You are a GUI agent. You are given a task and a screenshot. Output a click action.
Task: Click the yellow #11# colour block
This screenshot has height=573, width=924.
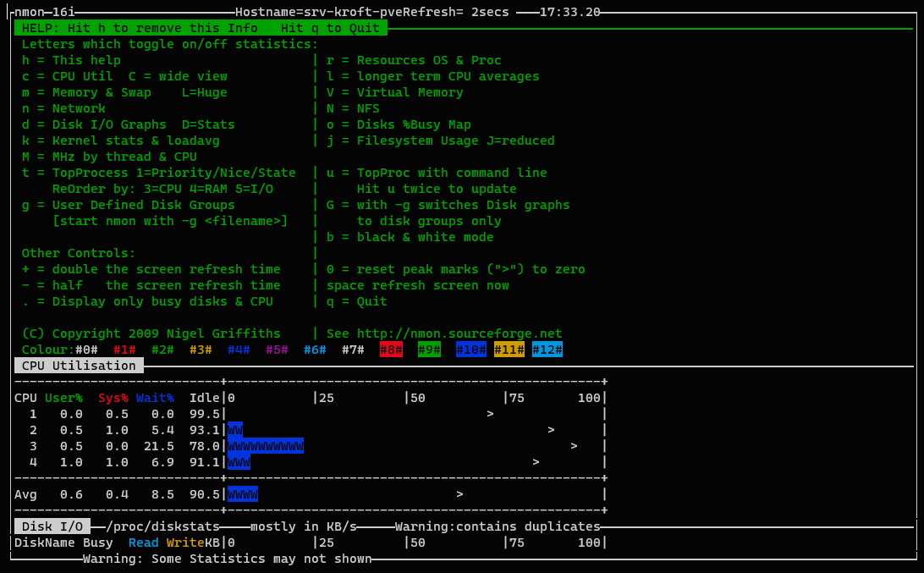(509, 350)
